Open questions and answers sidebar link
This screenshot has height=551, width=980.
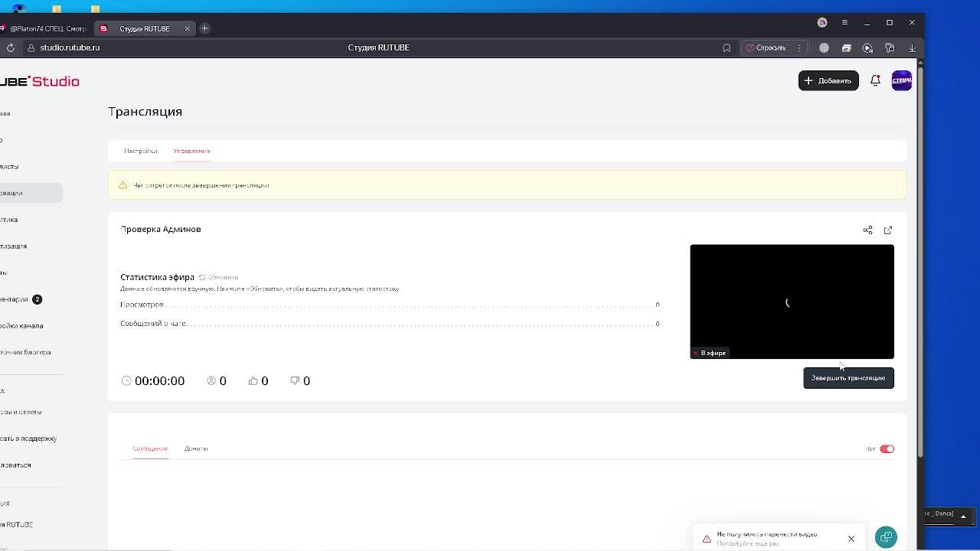coord(21,412)
